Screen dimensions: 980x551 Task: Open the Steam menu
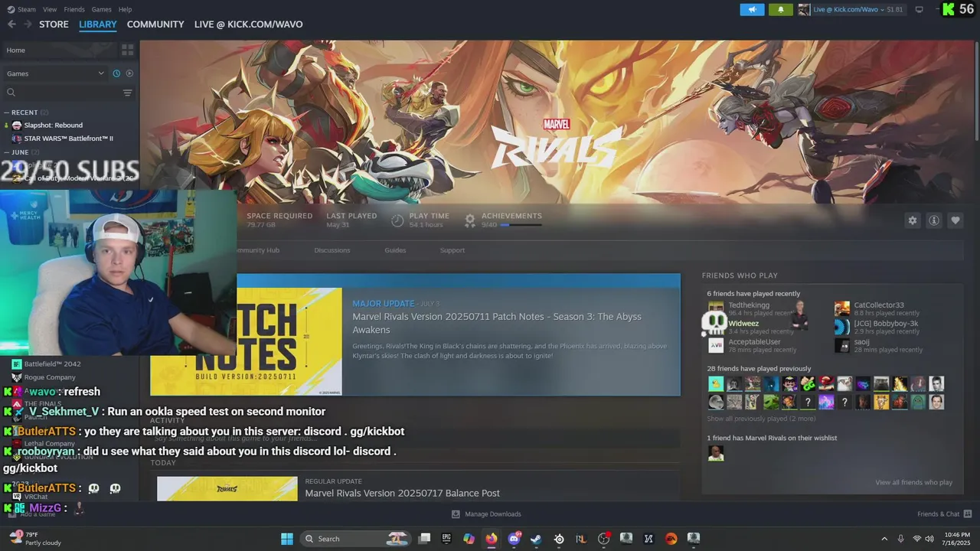point(21,9)
